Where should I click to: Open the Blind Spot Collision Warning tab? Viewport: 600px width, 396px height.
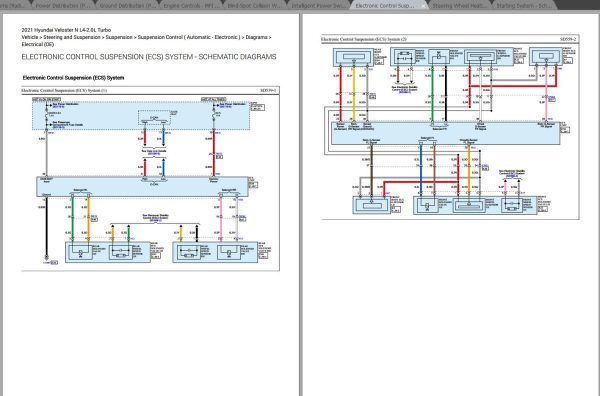coord(254,5)
